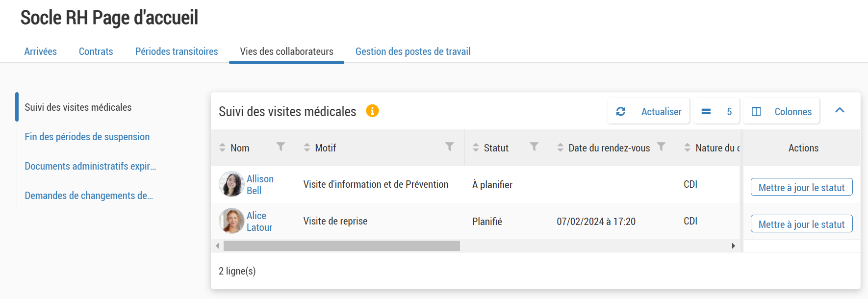
Task: Toggle sort on the Nom column
Action: (222, 147)
